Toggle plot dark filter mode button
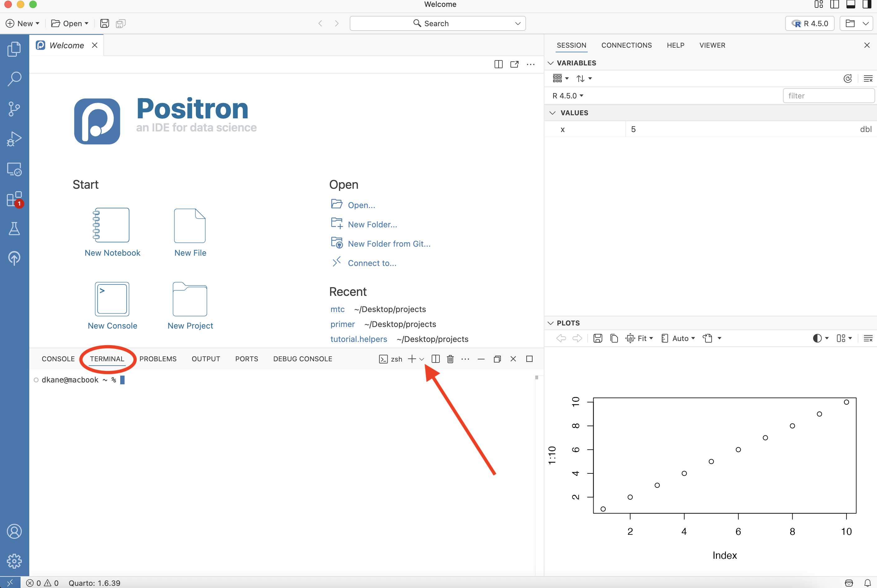Image resolution: width=877 pixels, height=588 pixels. coord(820,338)
